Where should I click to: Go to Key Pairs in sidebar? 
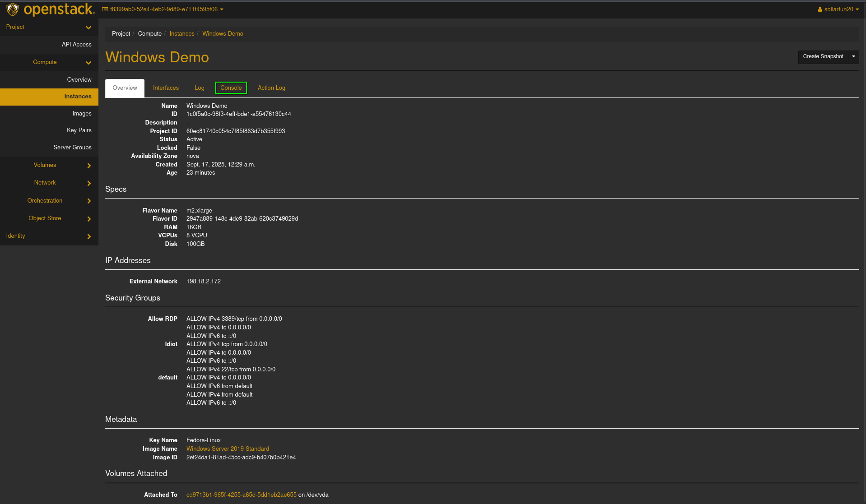(79, 130)
